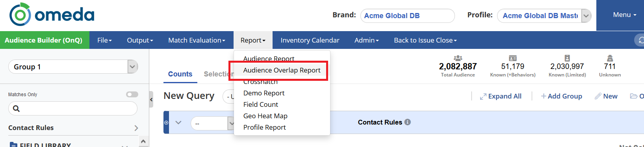The image size is (644, 147).
Task: Click the field library search box
Action: pos(73,108)
